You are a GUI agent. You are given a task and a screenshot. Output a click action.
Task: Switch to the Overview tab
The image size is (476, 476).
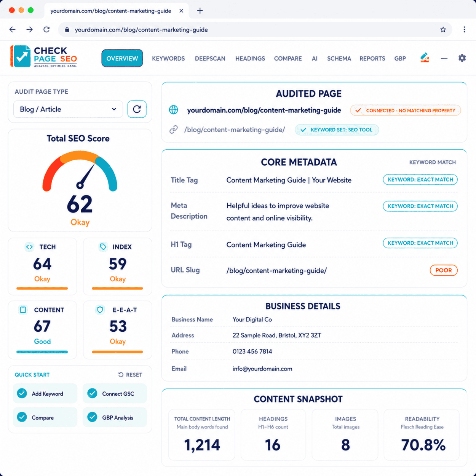(122, 58)
